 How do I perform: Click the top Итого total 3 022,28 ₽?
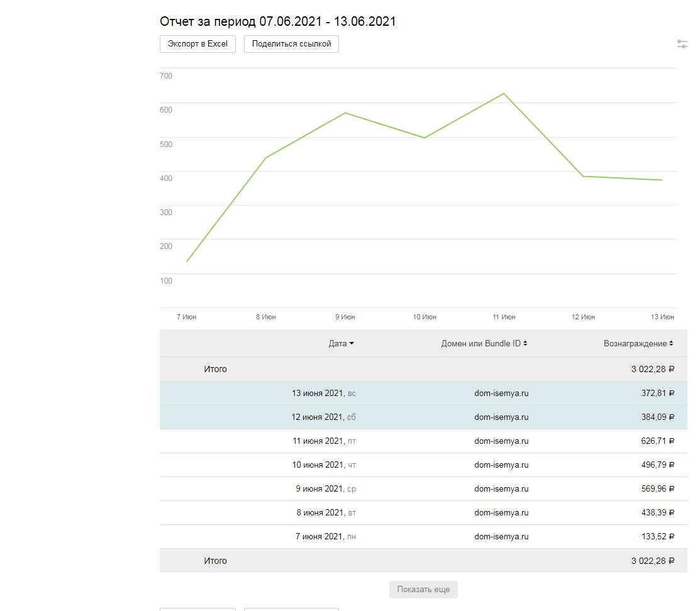click(x=653, y=370)
